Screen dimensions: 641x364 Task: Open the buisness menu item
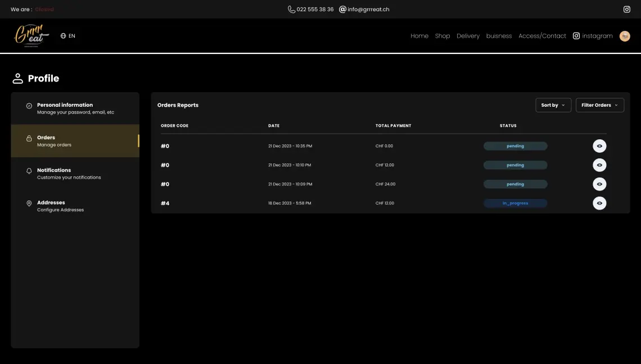499,36
